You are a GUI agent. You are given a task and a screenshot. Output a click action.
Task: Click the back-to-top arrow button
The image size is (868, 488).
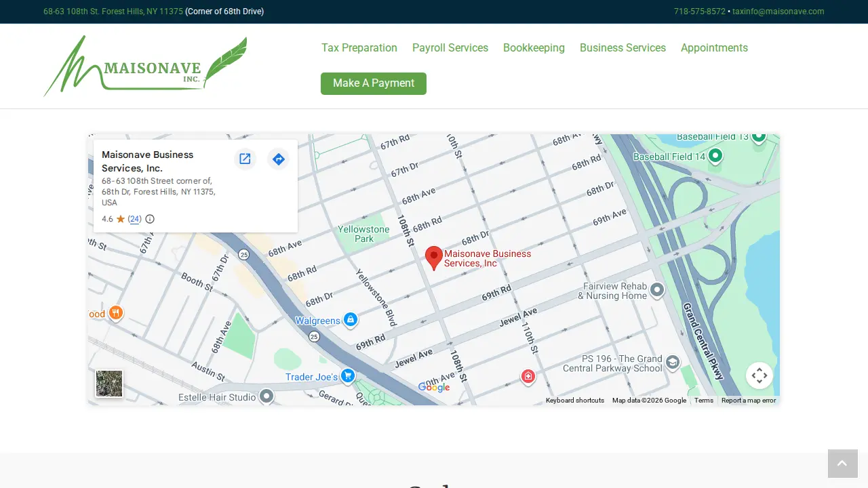click(842, 464)
